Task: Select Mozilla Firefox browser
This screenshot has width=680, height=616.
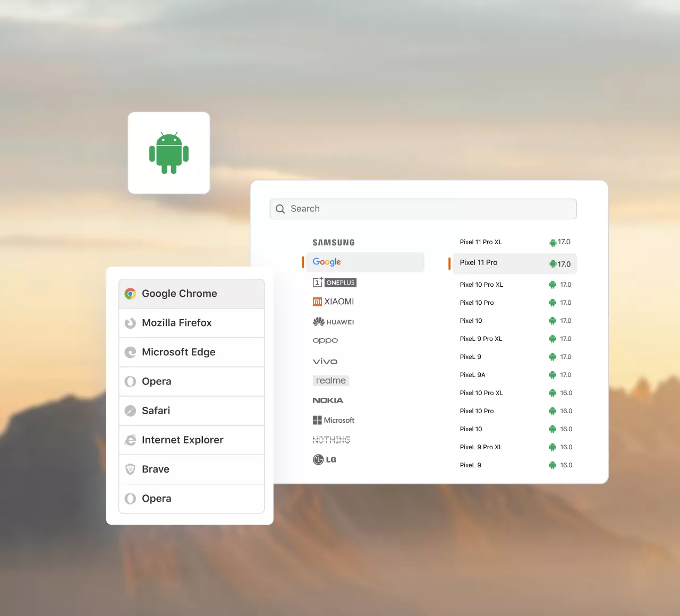Action: 191,323
